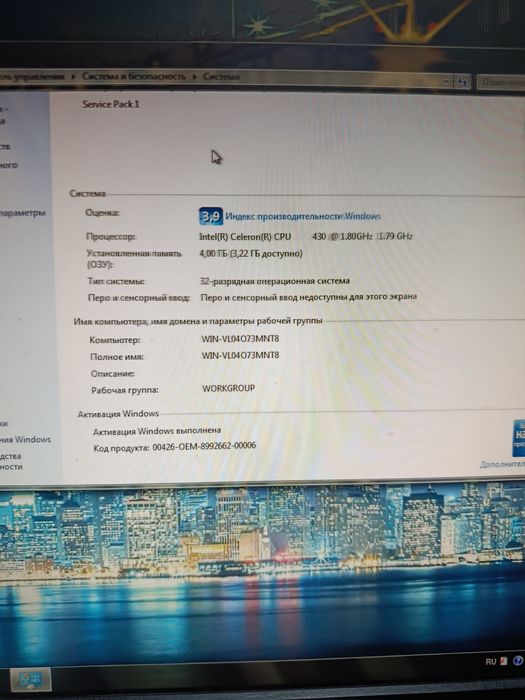Click the 'Процессор:' label
Screen dimensions: 525x700
pos(111,236)
